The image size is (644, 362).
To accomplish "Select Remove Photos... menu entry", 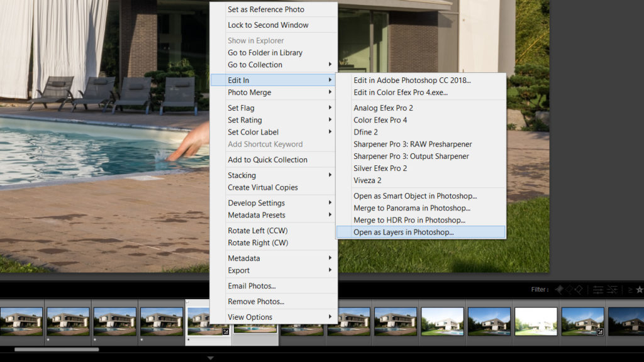I will [274, 301].
